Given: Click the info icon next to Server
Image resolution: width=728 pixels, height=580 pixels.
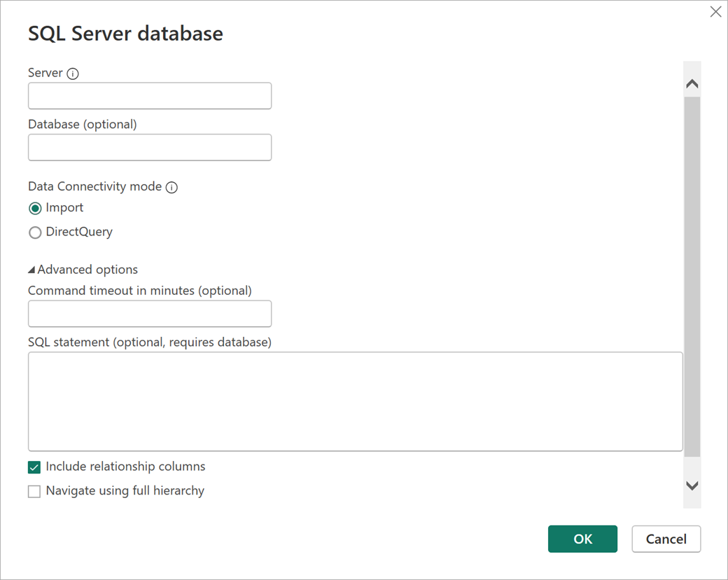Looking at the screenshot, I should coord(73,73).
